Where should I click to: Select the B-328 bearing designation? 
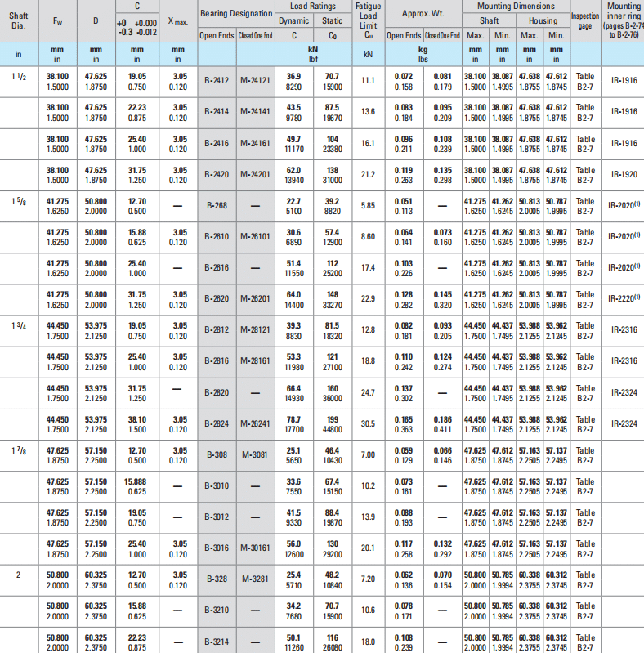click(x=217, y=579)
